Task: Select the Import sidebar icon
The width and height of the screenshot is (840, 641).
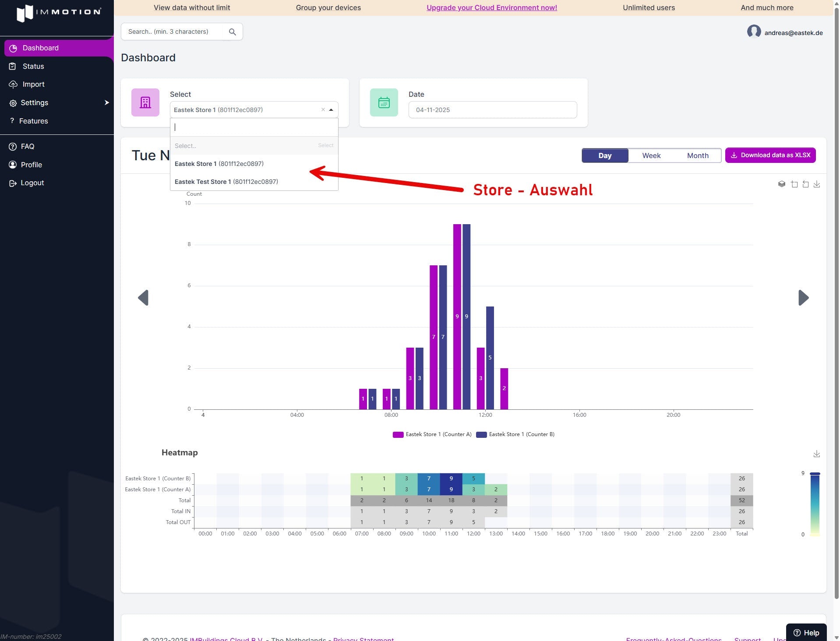Action: 14,84
